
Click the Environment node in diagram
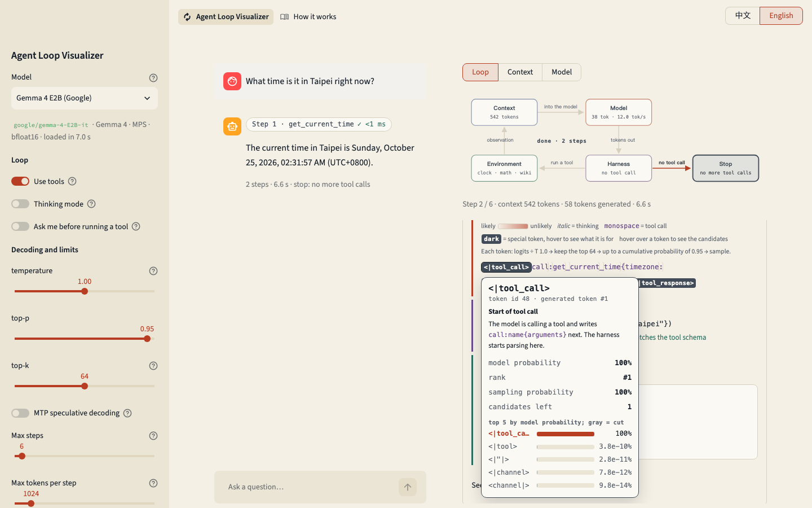click(x=504, y=168)
